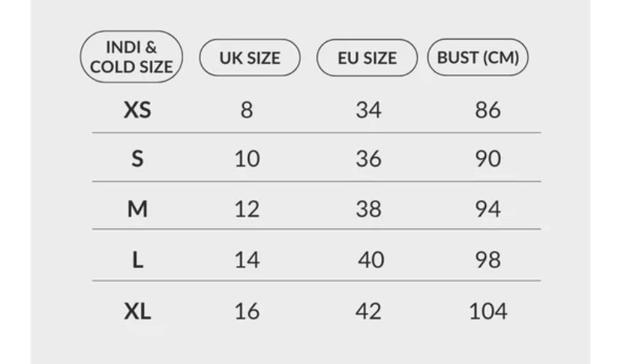The height and width of the screenshot is (364, 621).
Task: Click the INDI & COLD SIZE header pill
Action: click(x=131, y=57)
